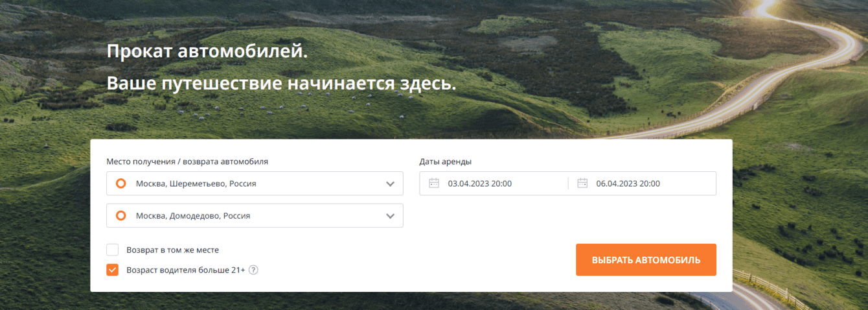
Task: Show the driver age help question mark
Action: click(253, 270)
